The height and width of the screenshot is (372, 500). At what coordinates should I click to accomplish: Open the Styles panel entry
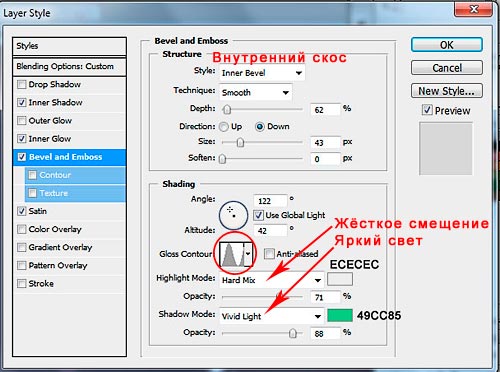[x=69, y=46]
